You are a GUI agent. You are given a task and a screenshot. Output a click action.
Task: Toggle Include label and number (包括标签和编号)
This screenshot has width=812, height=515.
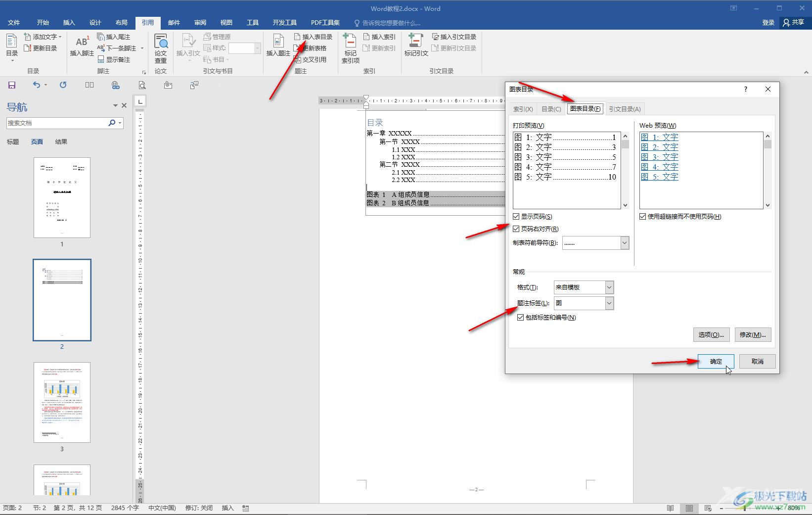pyautogui.click(x=520, y=318)
